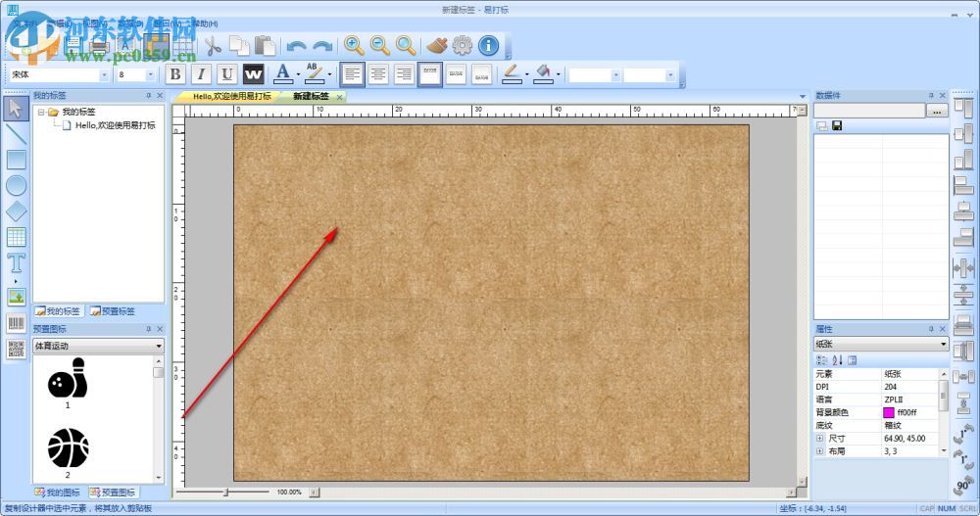Close the 我的标签 panel
The height and width of the screenshot is (516, 980).
tap(160, 96)
